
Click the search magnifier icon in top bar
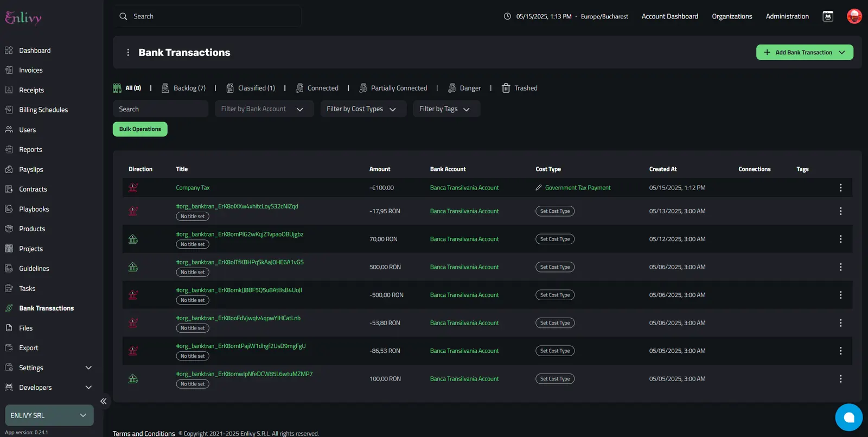coord(124,16)
